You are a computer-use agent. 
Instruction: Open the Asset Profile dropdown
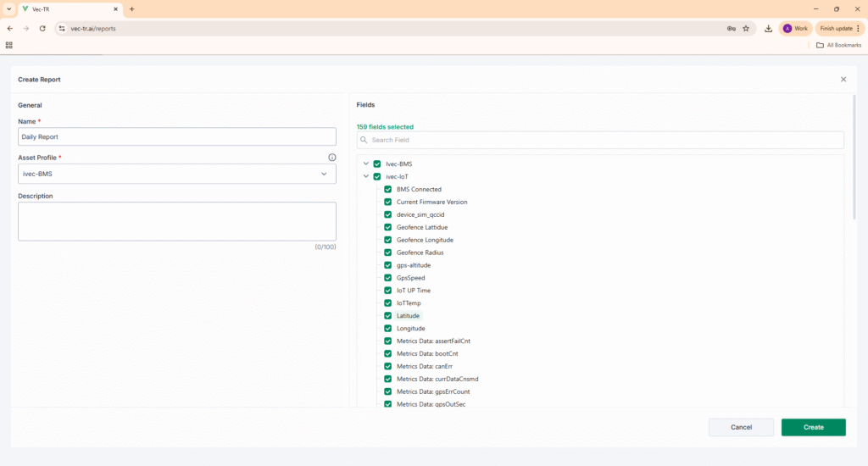tap(177, 174)
